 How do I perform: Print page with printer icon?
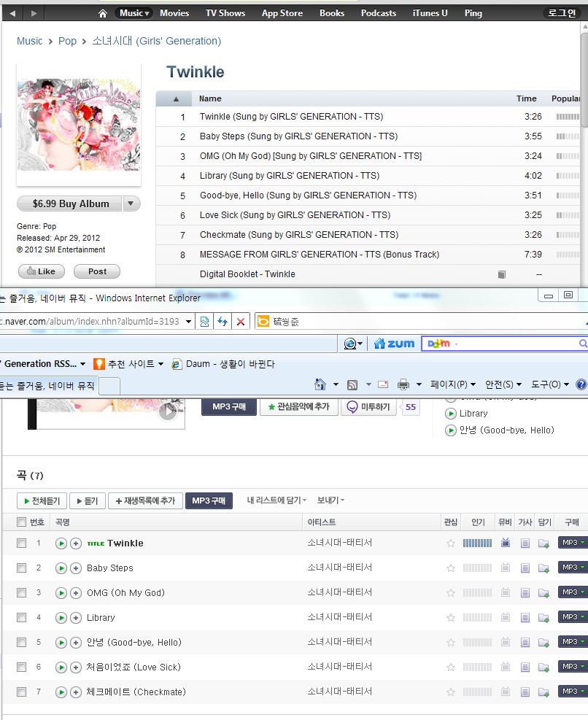[x=403, y=384]
